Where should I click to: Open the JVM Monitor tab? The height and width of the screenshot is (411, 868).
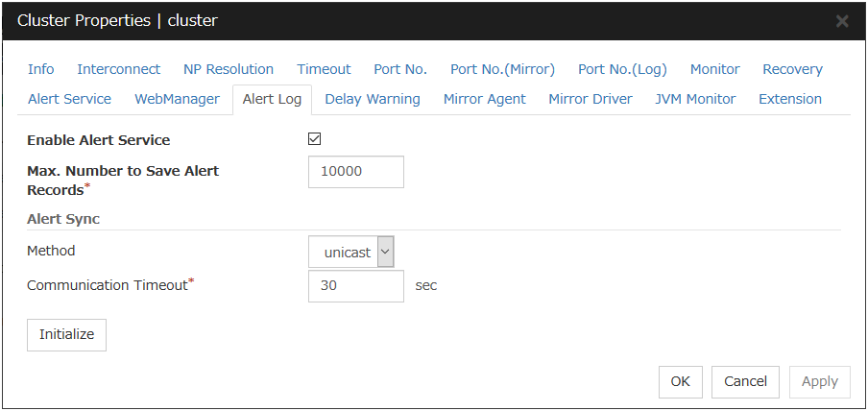pos(695,99)
